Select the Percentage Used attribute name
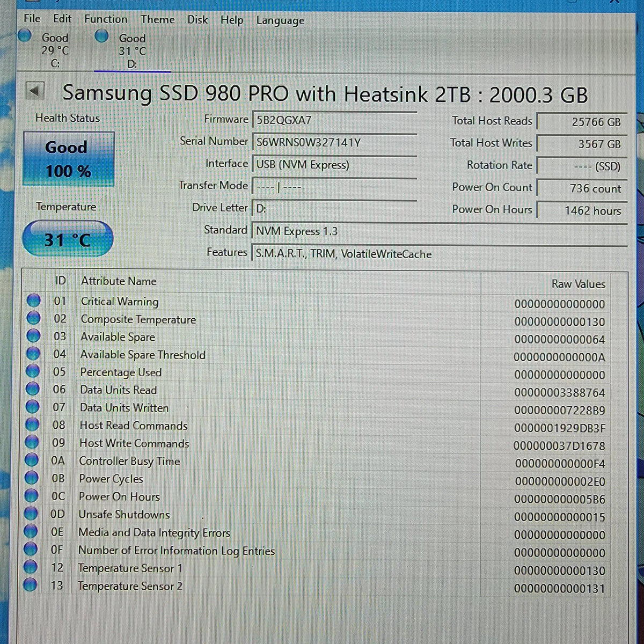The image size is (644, 644). [x=121, y=372]
